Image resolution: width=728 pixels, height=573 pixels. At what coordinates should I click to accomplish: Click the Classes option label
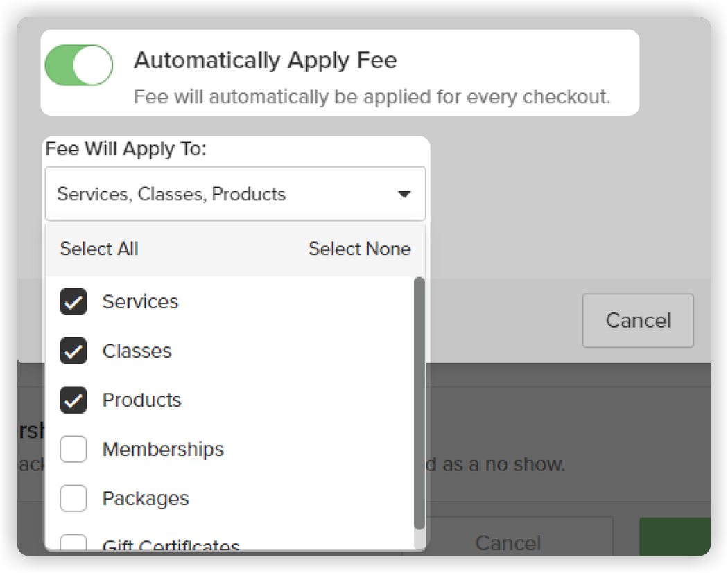[x=137, y=351]
